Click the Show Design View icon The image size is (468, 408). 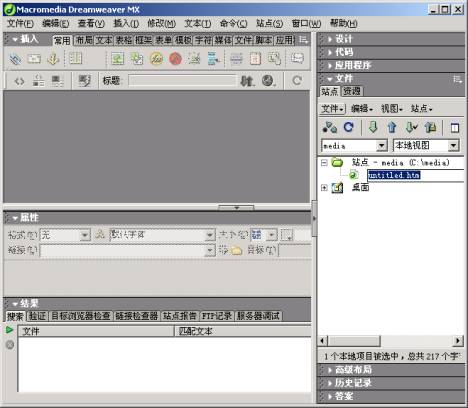(57, 81)
